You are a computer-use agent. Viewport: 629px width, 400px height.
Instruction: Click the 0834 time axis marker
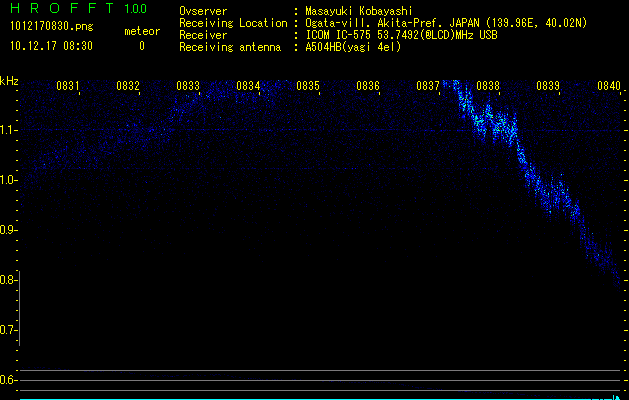click(248, 86)
